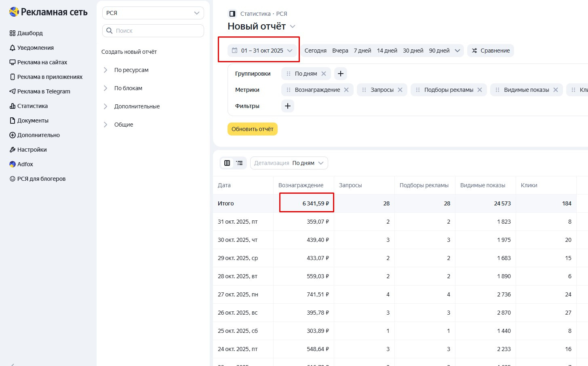Remove the Вознаграждение metric chip
The image size is (588, 366).
click(x=346, y=90)
